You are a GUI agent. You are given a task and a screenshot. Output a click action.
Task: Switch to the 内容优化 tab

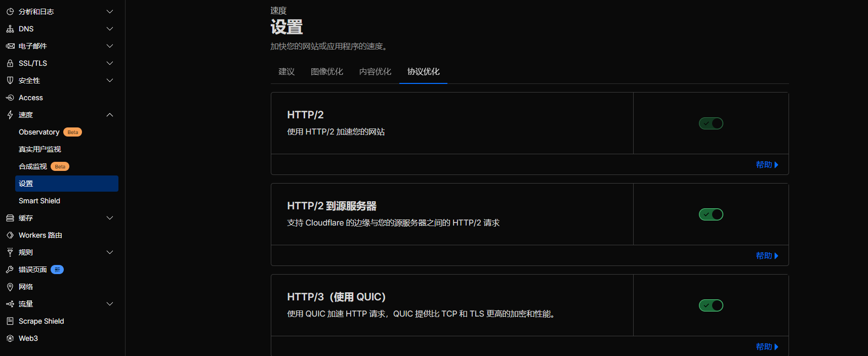(x=375, y=72)
